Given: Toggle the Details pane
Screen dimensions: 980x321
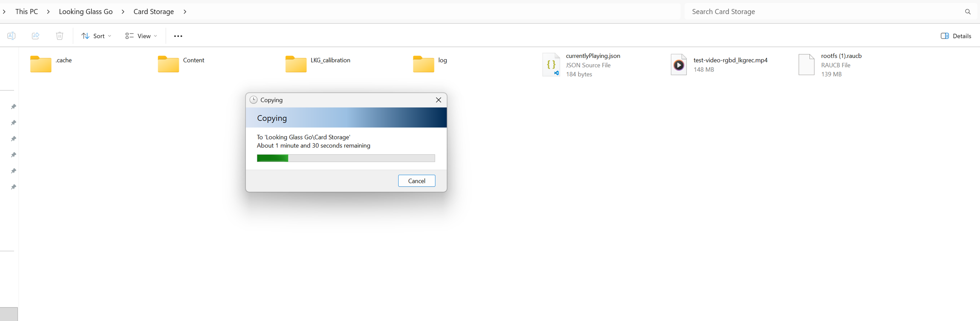Looking at the screenshot, I should 956,36.
